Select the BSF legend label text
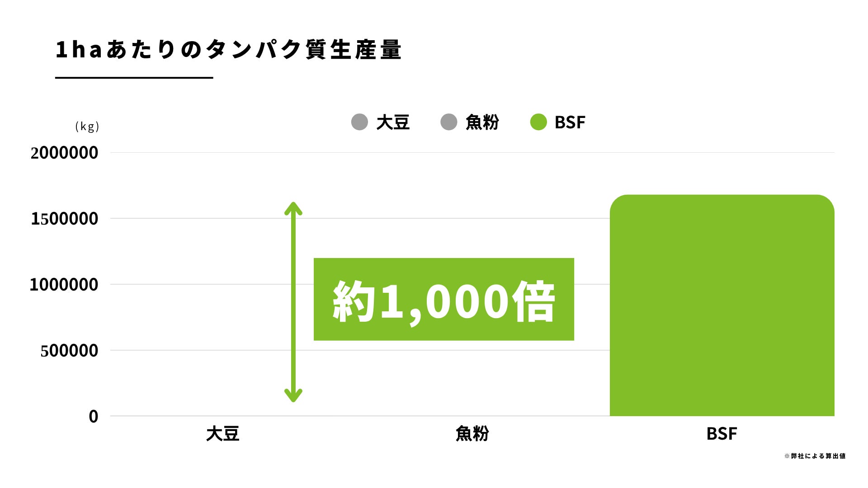This screenshot has width=868, height=488. pos(570,122)
